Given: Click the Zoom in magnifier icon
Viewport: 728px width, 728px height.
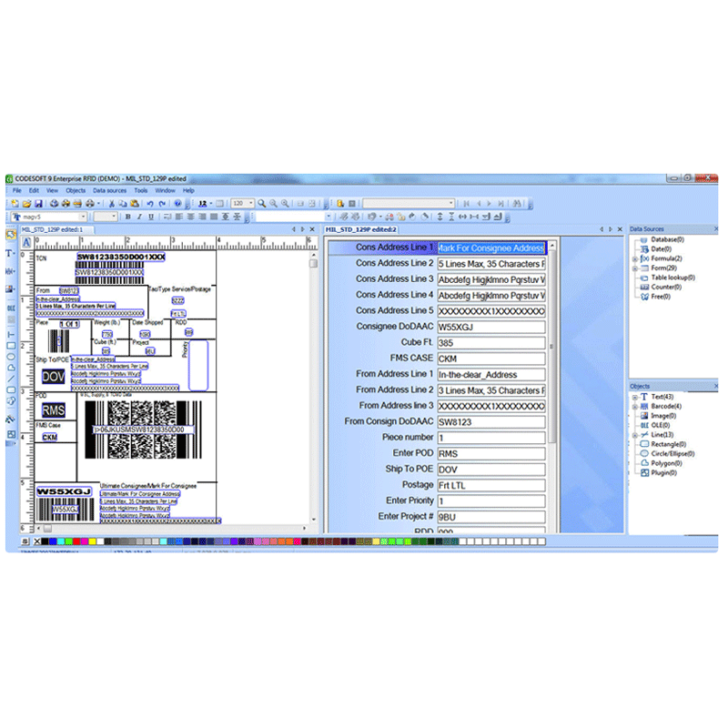Looking at the screenshot, I should pyautogui.click(x=273, y=202).
